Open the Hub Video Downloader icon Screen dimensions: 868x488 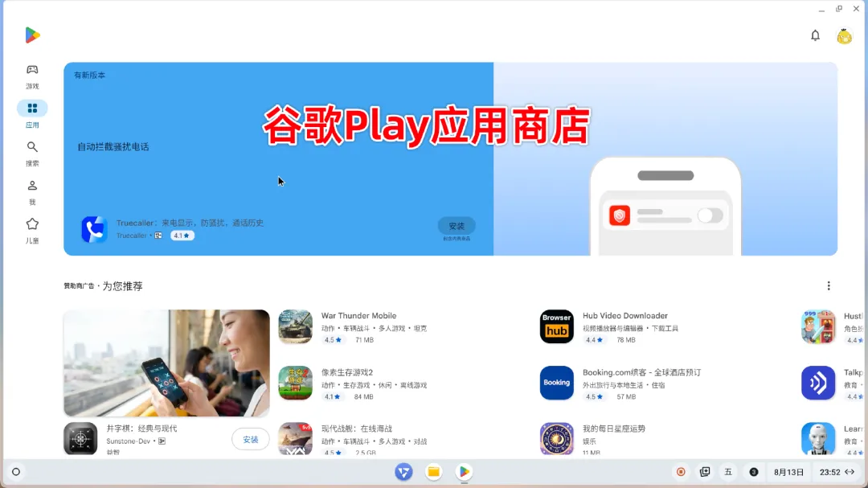pos(556,326)
